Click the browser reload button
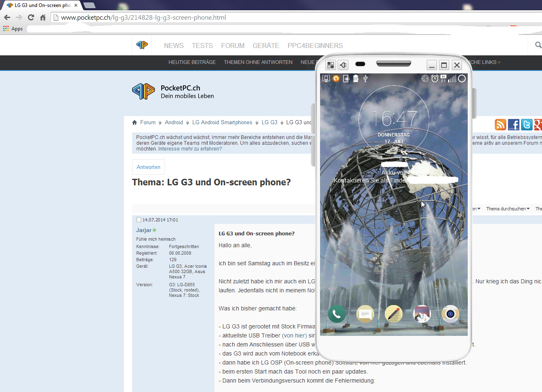Screen dimensions: 542x392 click(x=31, y=17)
